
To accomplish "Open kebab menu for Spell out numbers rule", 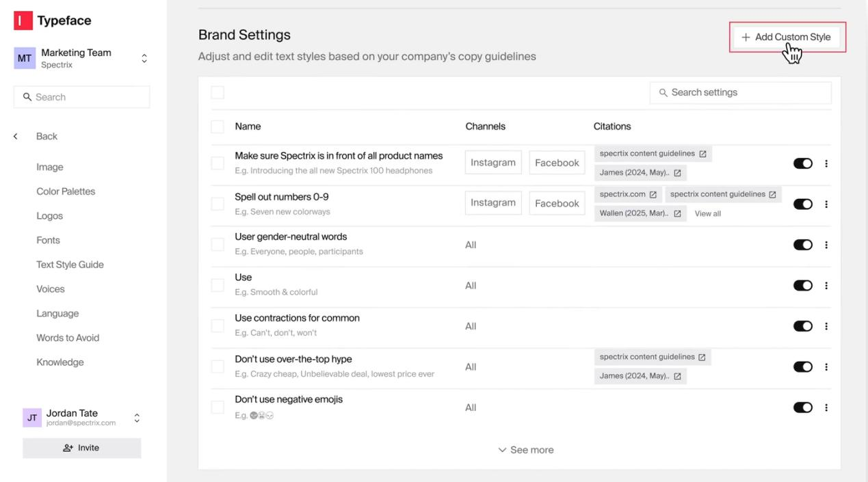I will pos(826,204).
